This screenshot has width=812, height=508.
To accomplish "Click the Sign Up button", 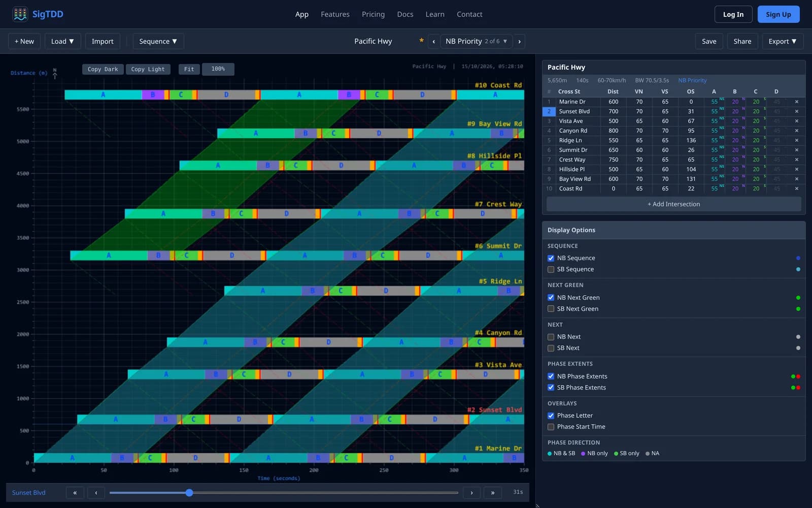I will (x=779, y=14).
